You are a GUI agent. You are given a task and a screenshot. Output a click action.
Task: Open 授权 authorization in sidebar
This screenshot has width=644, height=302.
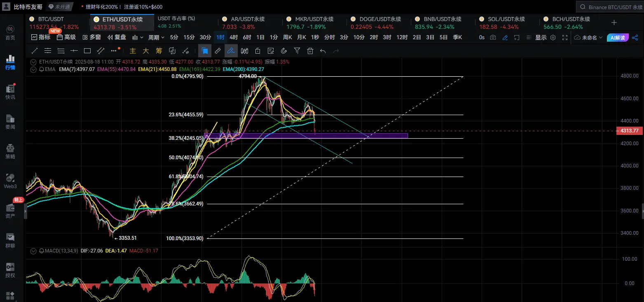tap(10, 270)
